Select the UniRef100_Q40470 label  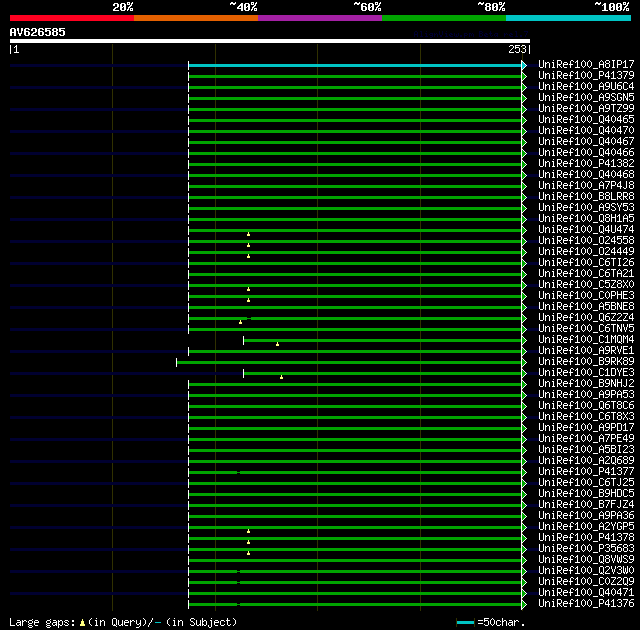pos(586,131)
